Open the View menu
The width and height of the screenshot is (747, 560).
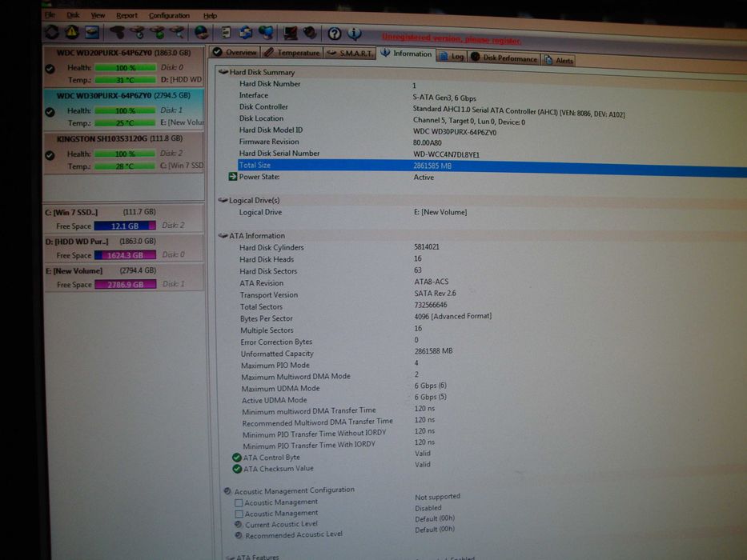(x=98, y=15)
